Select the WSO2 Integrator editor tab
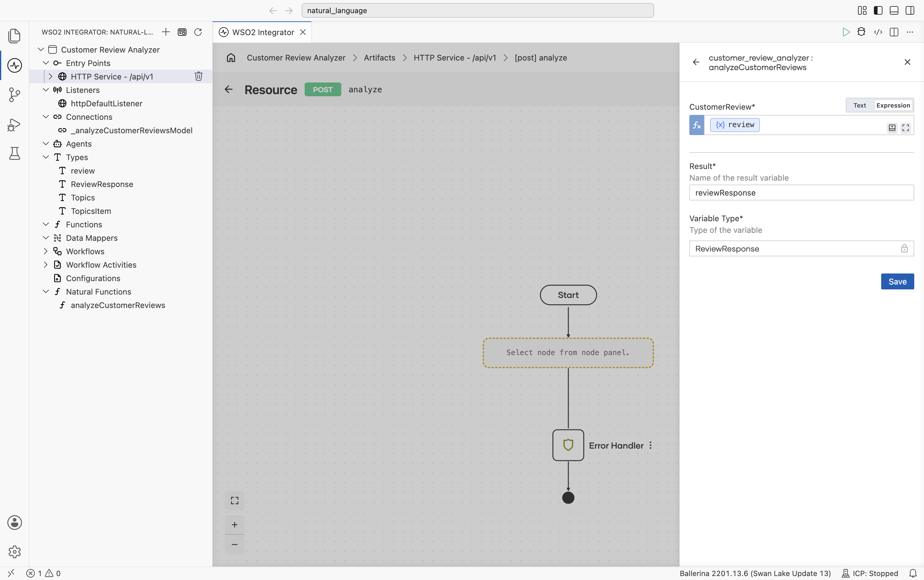This screenshot has width=924, height=580. (x=262, y=32)
